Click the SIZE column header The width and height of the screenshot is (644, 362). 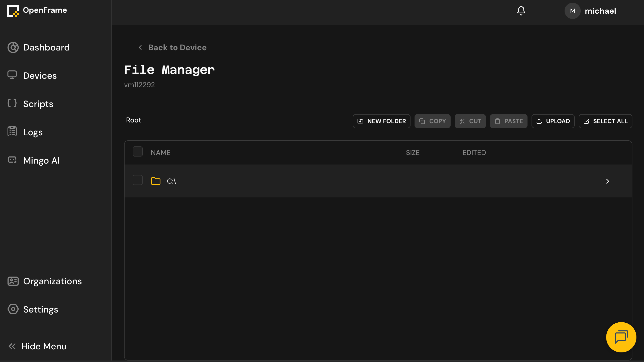[x=413, y=152]
